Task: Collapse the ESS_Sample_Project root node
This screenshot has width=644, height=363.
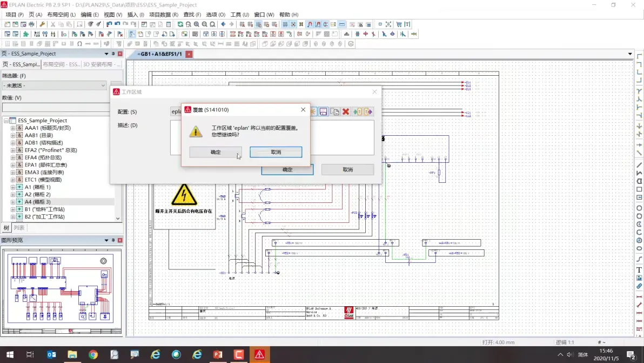Action: 6,121
